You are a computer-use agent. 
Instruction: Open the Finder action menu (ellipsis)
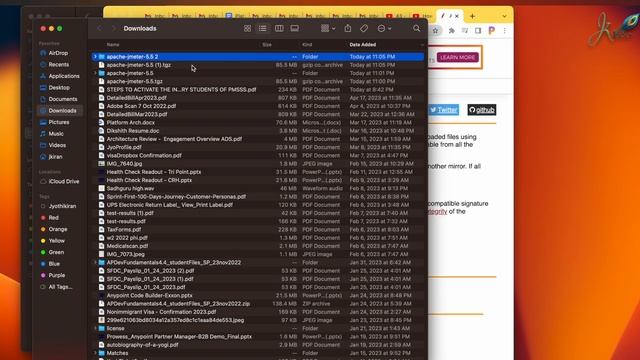[x=384, y=29]
